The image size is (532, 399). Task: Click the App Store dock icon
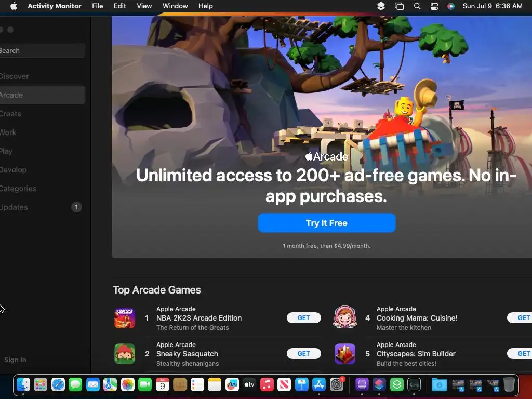(319, 384)
